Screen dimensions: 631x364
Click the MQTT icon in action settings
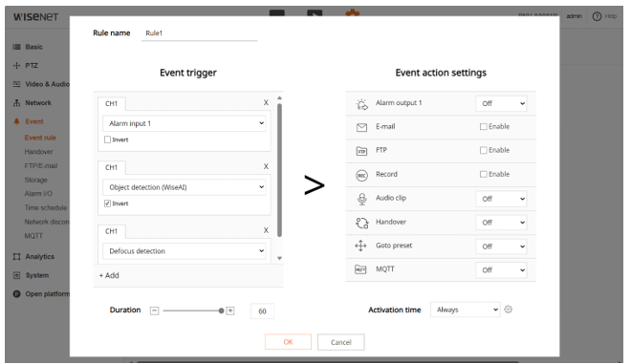point(360,269)
